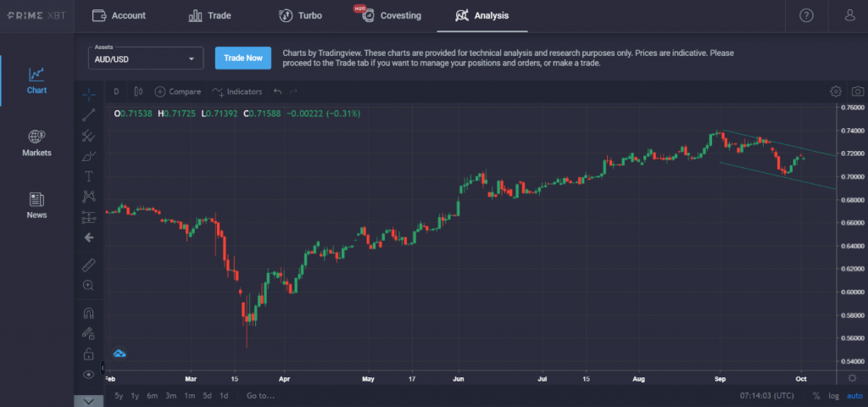Set chart range to 6m
Viewport: 868px width, 407px height.
point(152,396)
